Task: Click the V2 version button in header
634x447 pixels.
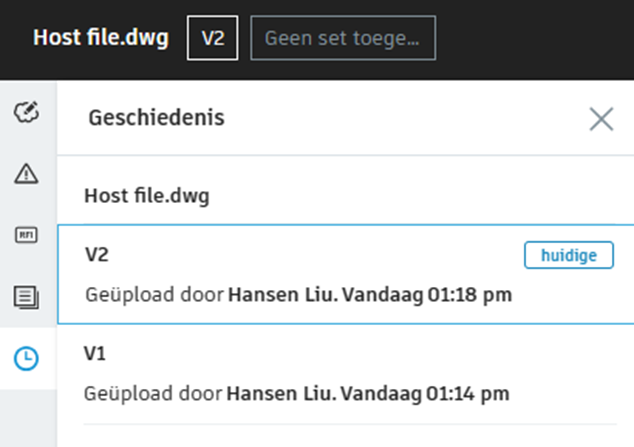Action: click(x=213, y=39)
